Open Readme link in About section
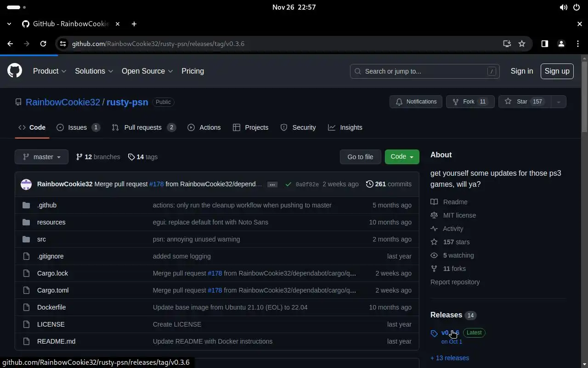Image resolution: width=588 pixels, height=368 pixels. 449,202
